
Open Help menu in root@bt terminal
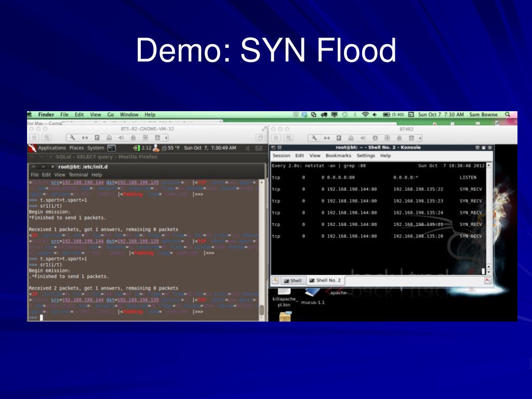coord(96,175)
